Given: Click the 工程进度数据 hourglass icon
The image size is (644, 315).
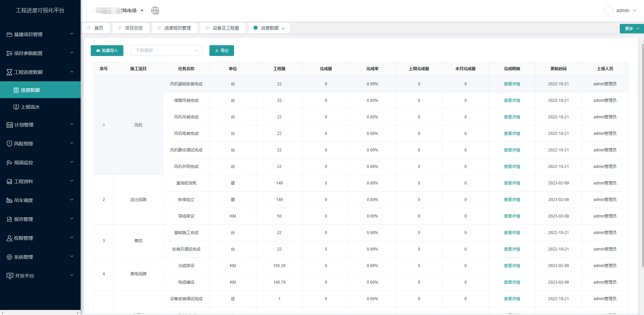Looking at the screenshot, I should (9, 72).
